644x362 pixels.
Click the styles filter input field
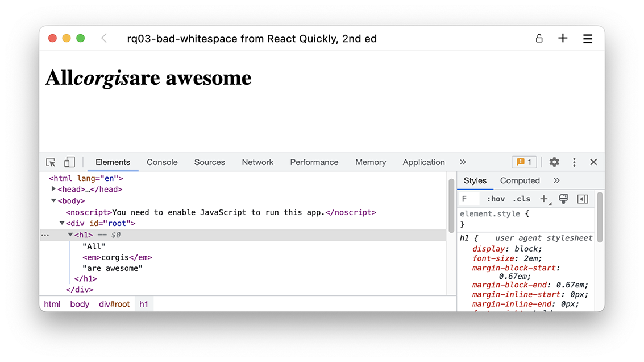(470, 199)
